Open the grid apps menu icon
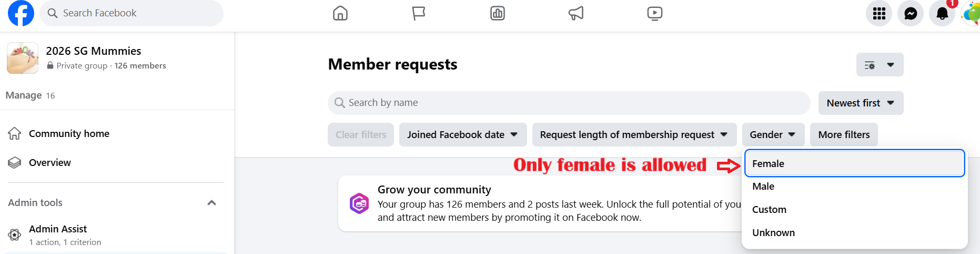The width and height of the screenshot is (980, 254). coord(879,13)
